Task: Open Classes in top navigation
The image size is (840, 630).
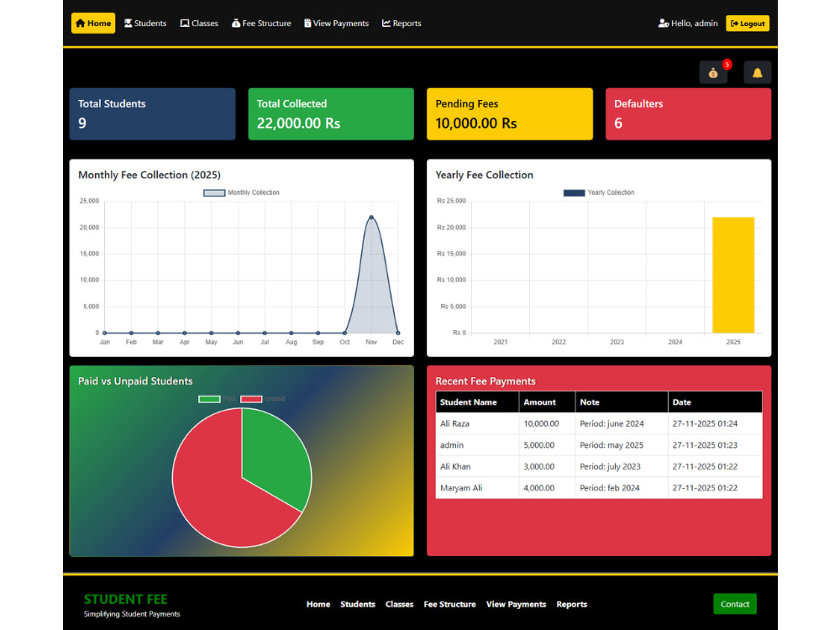Action: (x=199, y=23)
